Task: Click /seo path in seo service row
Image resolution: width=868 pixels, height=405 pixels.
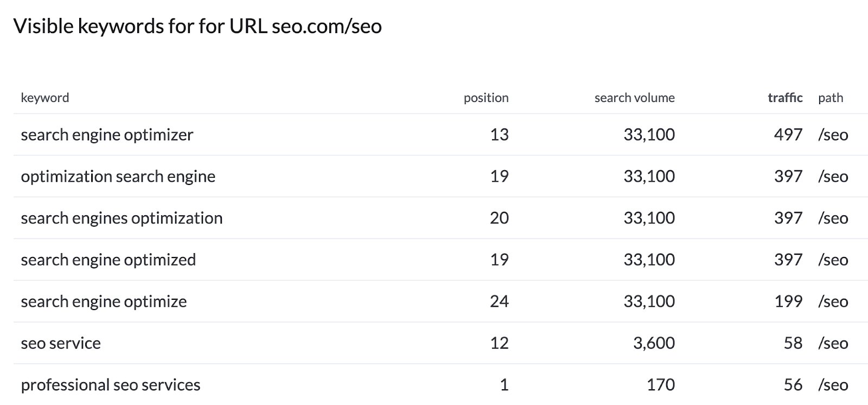Action: coord(833,344)
